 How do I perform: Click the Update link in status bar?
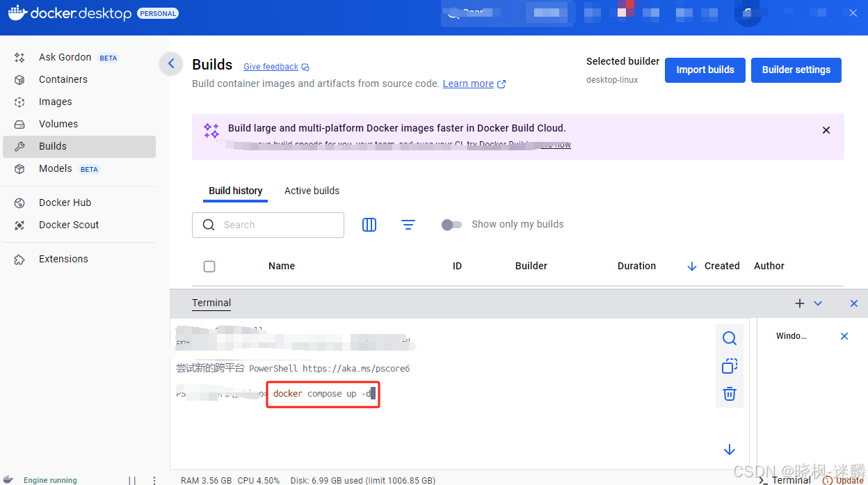click(850, 480)
